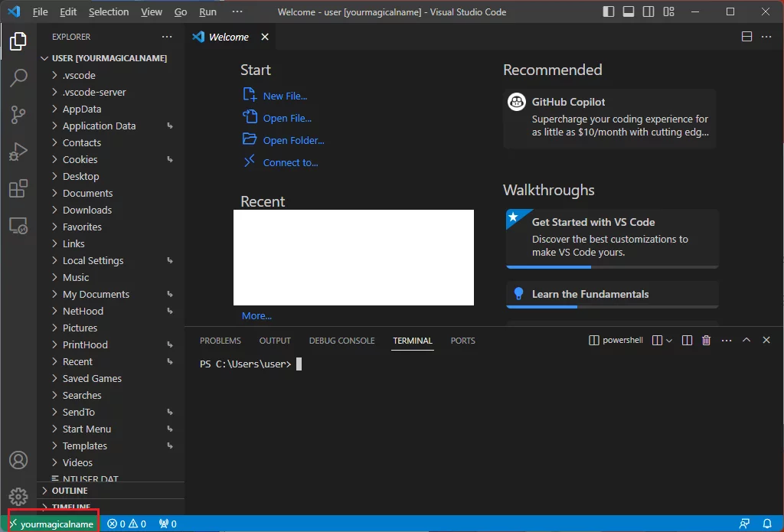Click the Accounts icon
Viewport: 784px width, 532px height.
click(18, 460)
